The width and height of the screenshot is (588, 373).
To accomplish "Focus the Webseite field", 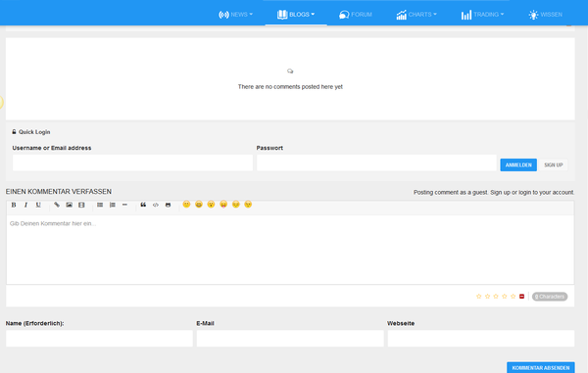I will coord(481,339).
